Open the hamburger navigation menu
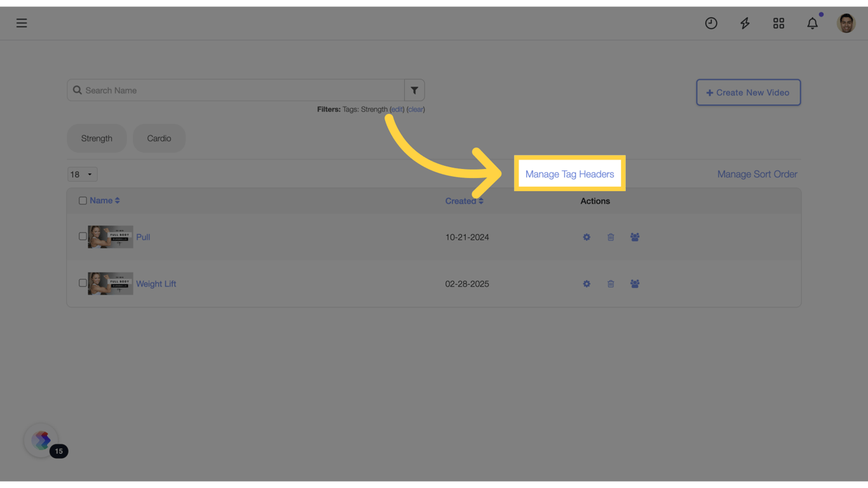868x488 pixels. coord(21,23)
